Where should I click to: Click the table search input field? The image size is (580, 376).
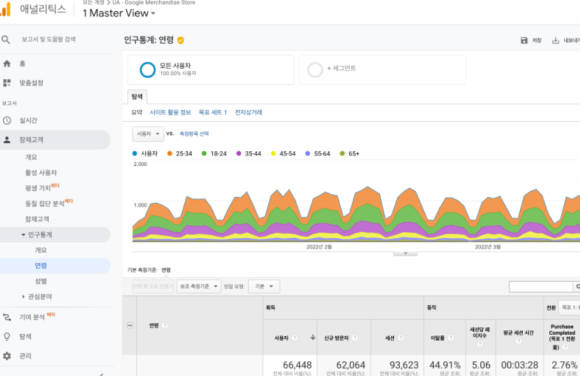[x=541, y=287]
